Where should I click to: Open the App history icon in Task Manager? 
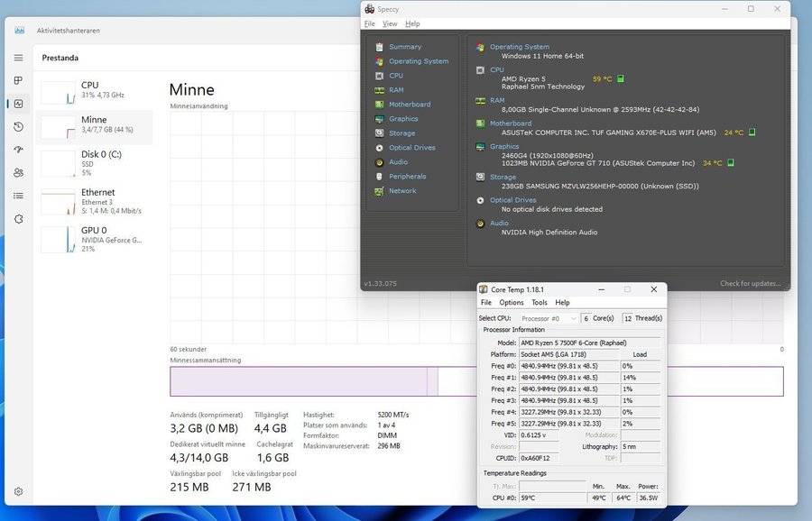click(19, 127)
